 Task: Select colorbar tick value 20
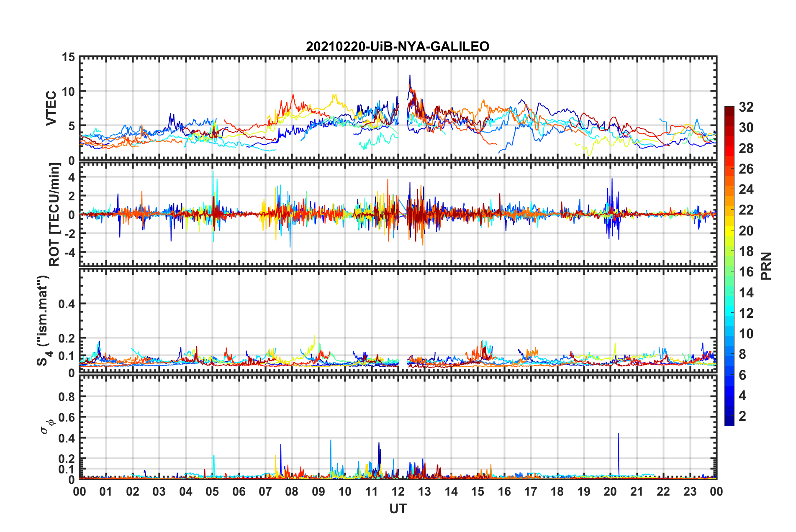pyautogui.click(x=746, y=231)
